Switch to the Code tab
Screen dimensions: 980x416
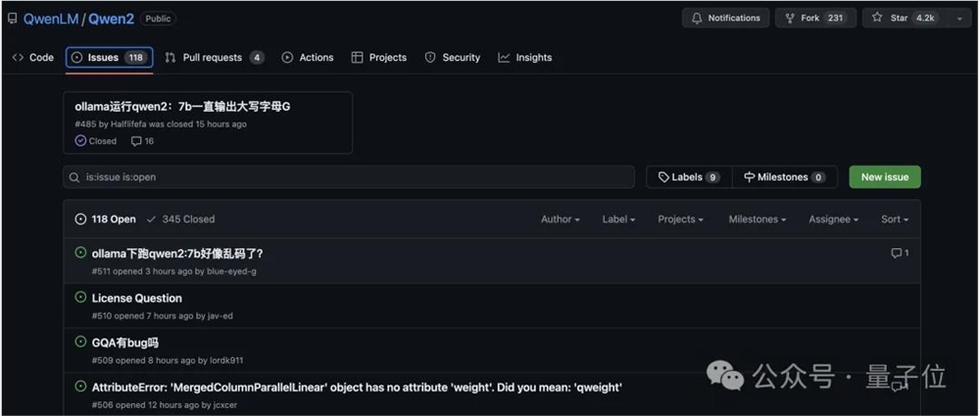(x=33, y=58)
